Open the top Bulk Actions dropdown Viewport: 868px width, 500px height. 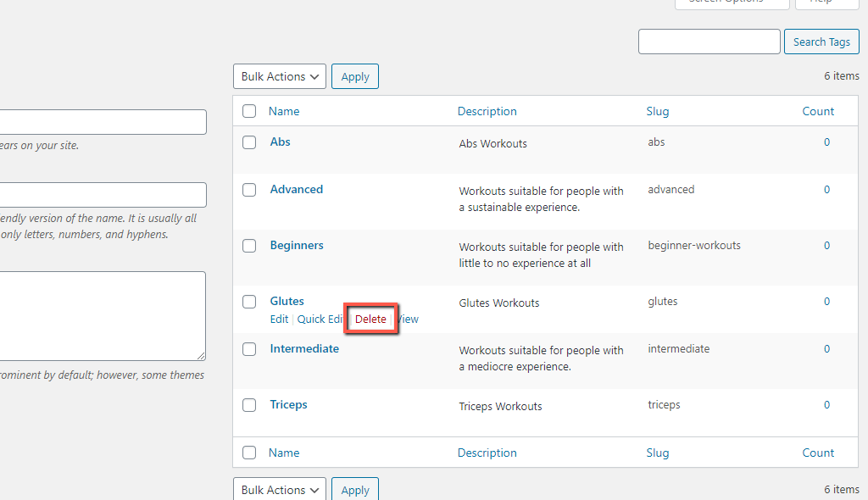[280, 76]
